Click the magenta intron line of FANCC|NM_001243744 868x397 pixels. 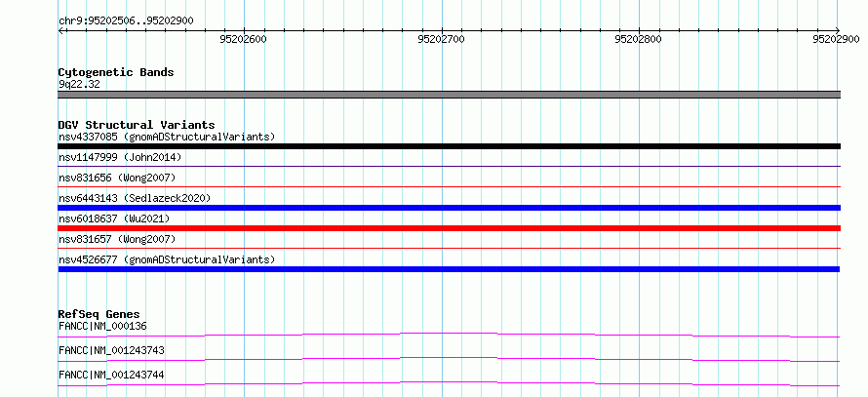coord(449,383)
